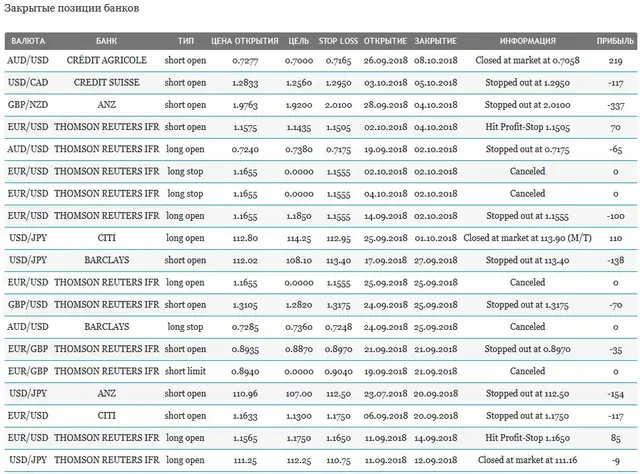
Task: Click target value 108.10
Action: tap(299, 260)
